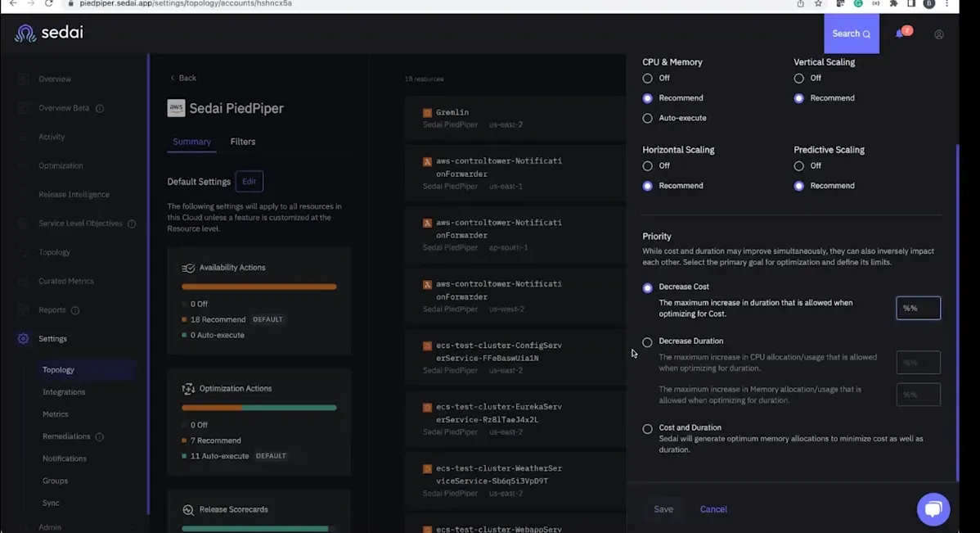Click the Release Scorecards progress bar
This screenshot has height=533, width=980.
pos(258,529)
